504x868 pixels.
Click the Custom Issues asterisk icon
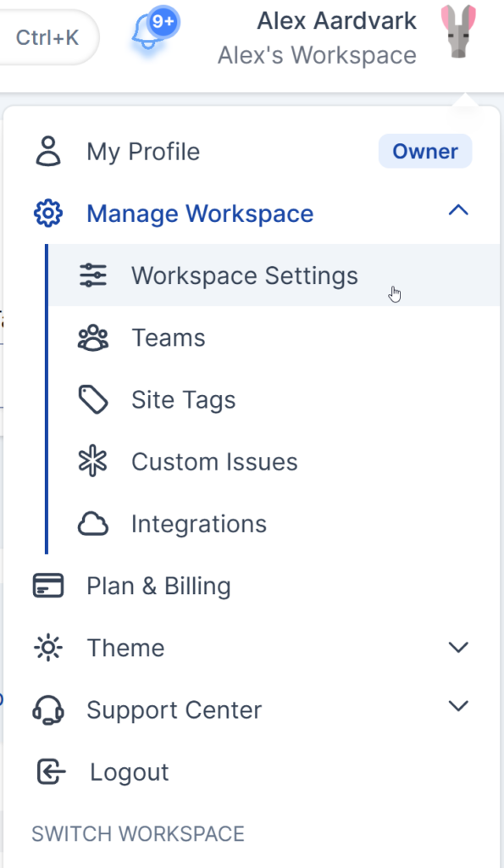[x=93, y=461]
